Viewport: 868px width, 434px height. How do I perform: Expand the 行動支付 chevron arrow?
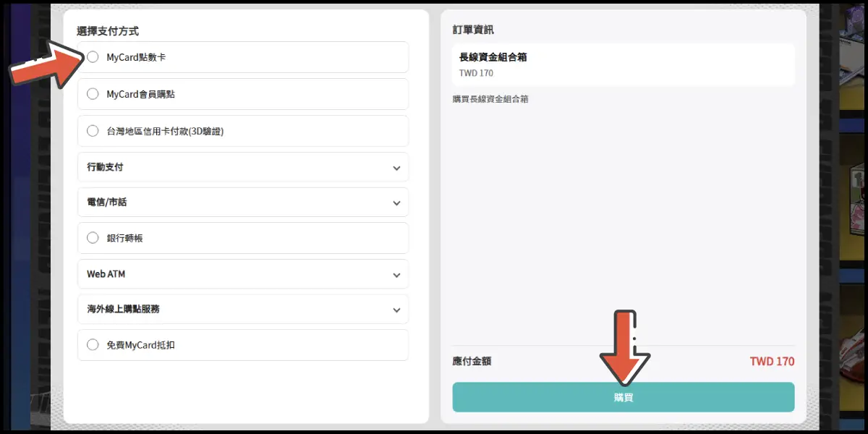(396, 168)
